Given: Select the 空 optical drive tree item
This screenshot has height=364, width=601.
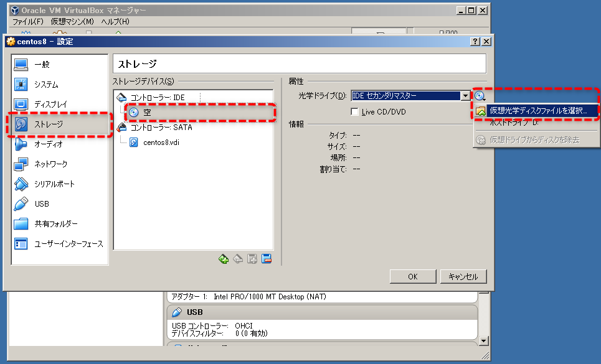Looking at the screenshot, I should 148,113.
